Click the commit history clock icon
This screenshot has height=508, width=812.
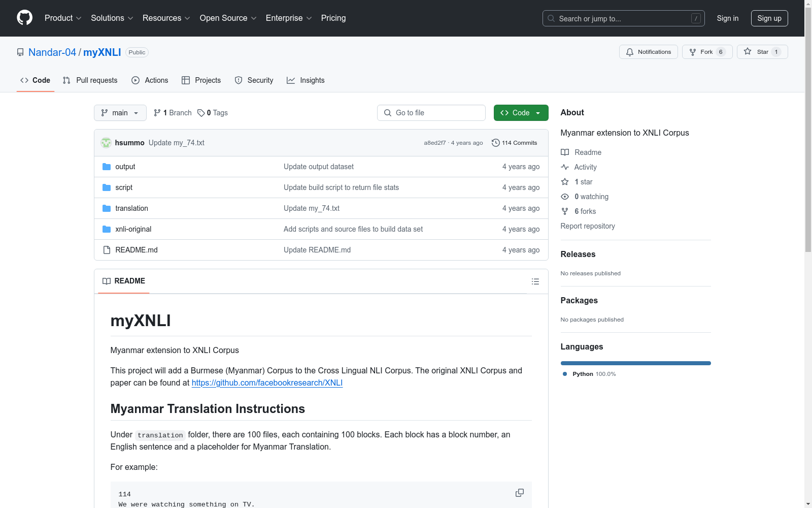click(496, 143)
